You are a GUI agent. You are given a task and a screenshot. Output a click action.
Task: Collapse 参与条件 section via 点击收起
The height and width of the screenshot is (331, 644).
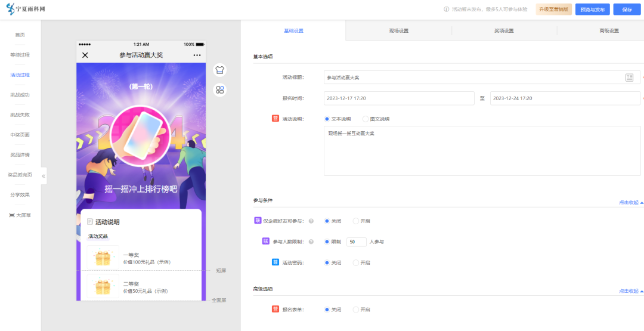[x=631, y=202]
